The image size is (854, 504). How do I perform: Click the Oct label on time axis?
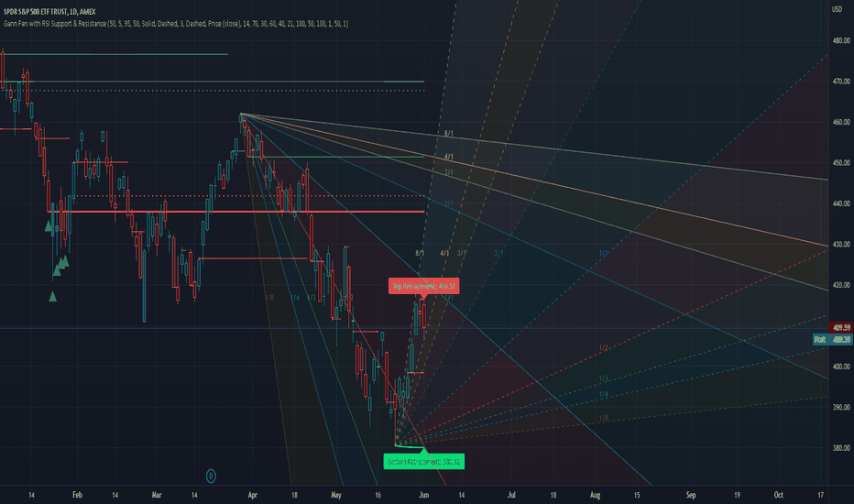[778, 495]
